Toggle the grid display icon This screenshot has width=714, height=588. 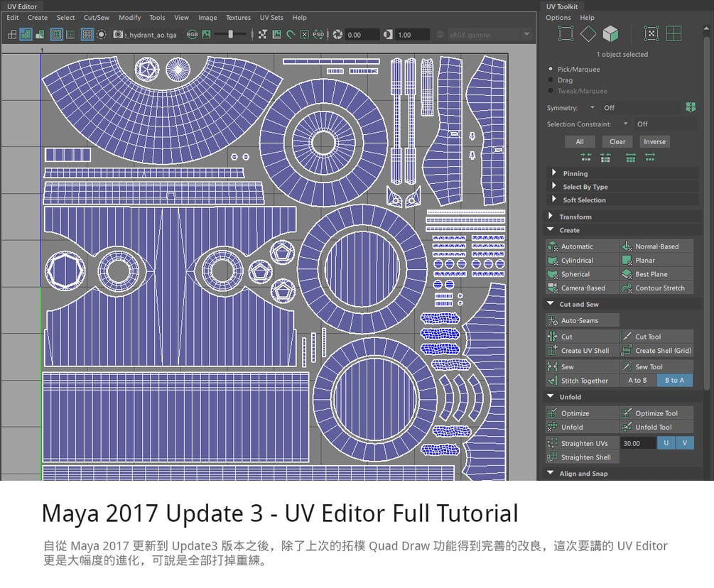(87, 35)
